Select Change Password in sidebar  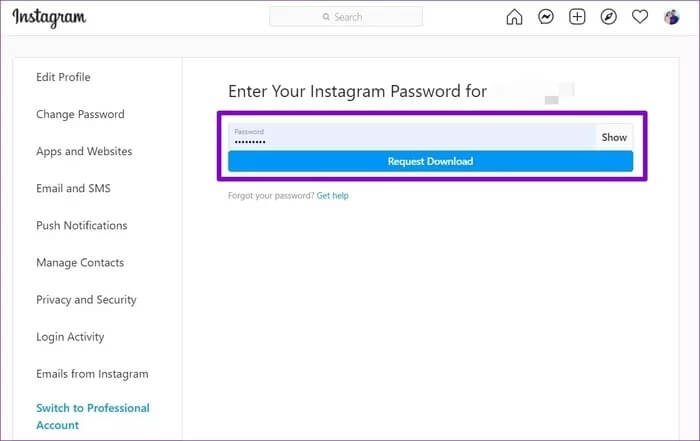(80, 114)
